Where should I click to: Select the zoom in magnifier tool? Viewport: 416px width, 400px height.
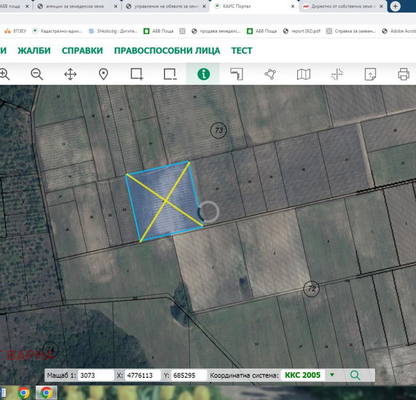click(x=4, y=74)
